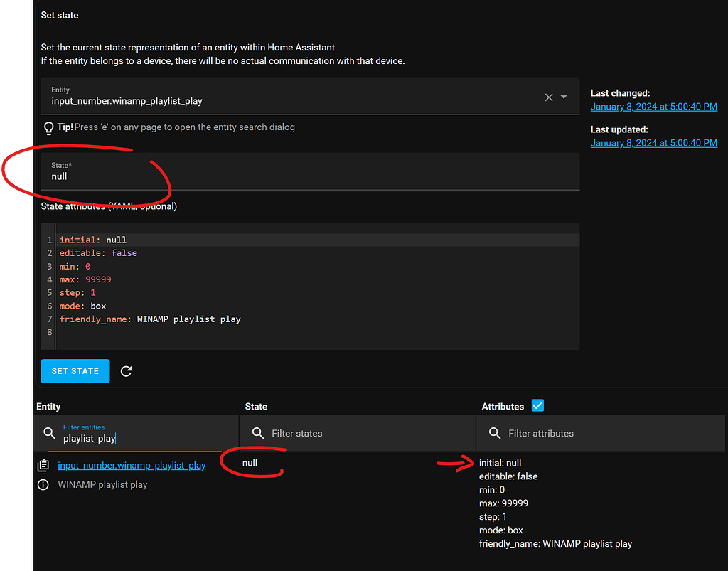The image size is (728, 571).
Task: Copy entity ID with the clipboard icon
Action: 43,465
